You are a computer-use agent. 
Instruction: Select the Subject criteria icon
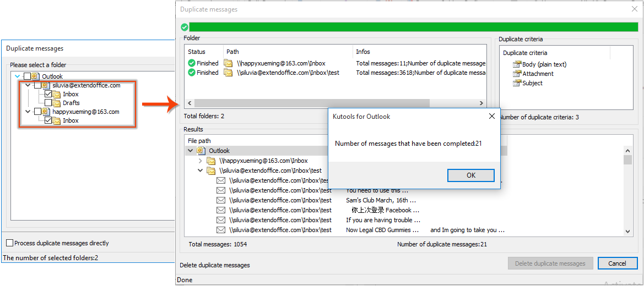[x=517, y=83]
